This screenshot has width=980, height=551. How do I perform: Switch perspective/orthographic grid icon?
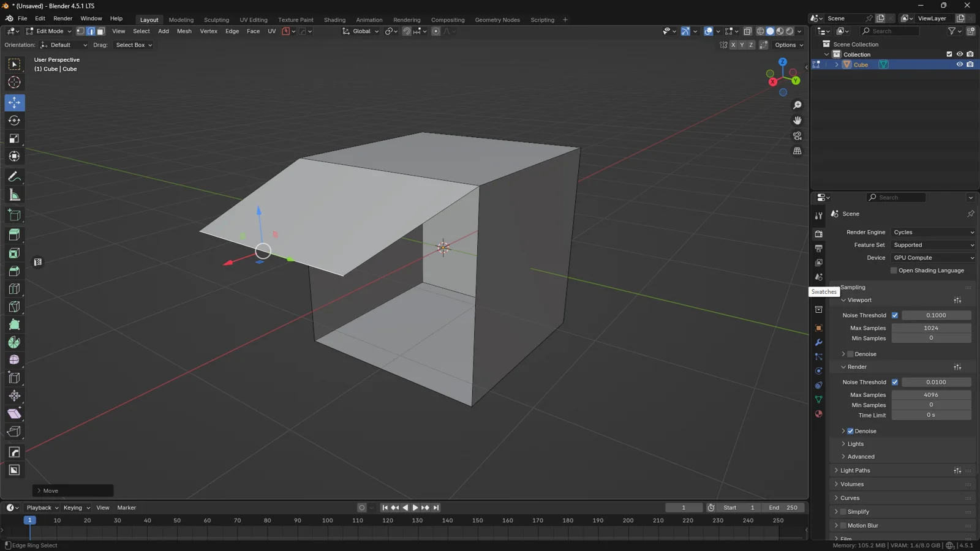[x=797, y=151]
